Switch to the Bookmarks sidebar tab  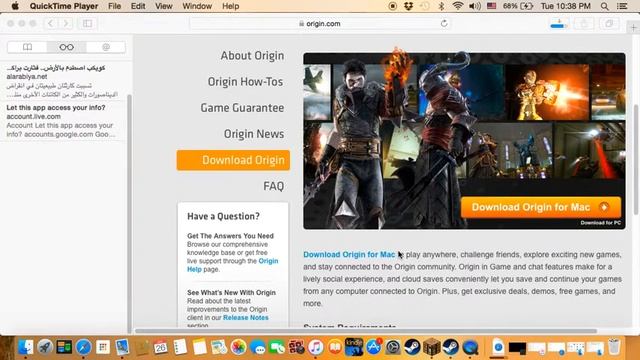[x=27, y=47]
